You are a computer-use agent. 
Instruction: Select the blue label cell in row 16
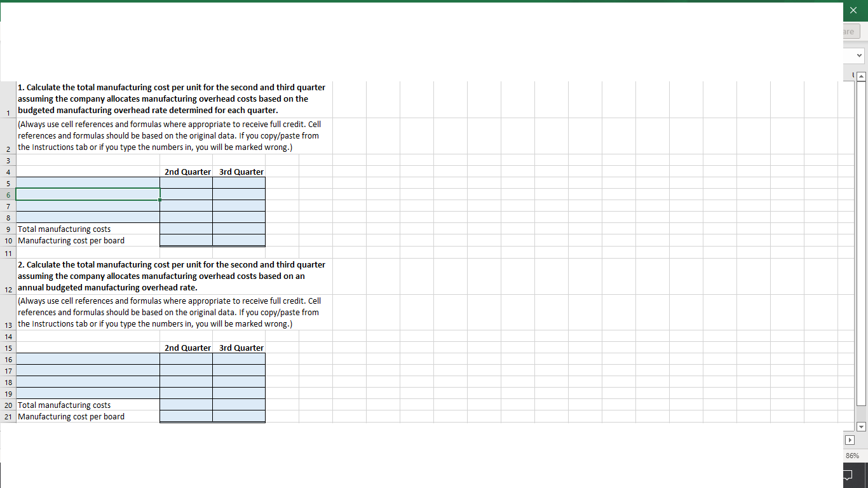pos(88,359)
